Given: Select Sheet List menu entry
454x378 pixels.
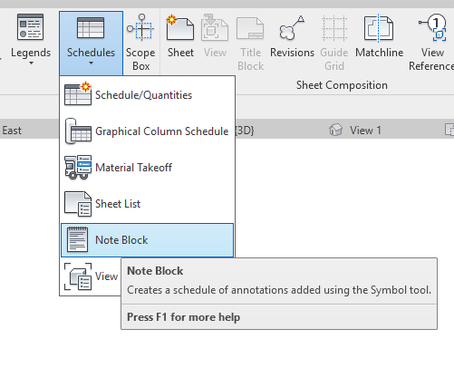Looking at the screenshot, I should tap(147, 204).
